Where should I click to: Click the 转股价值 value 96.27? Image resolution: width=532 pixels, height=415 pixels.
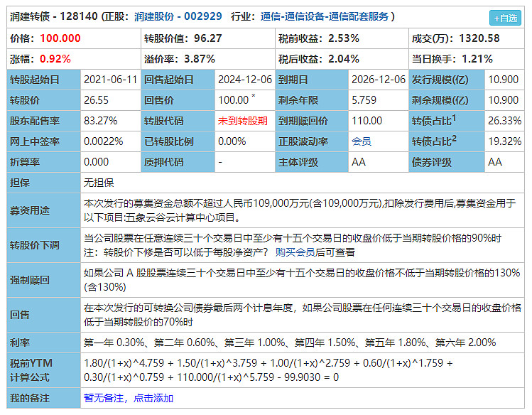tap(207, 38)
